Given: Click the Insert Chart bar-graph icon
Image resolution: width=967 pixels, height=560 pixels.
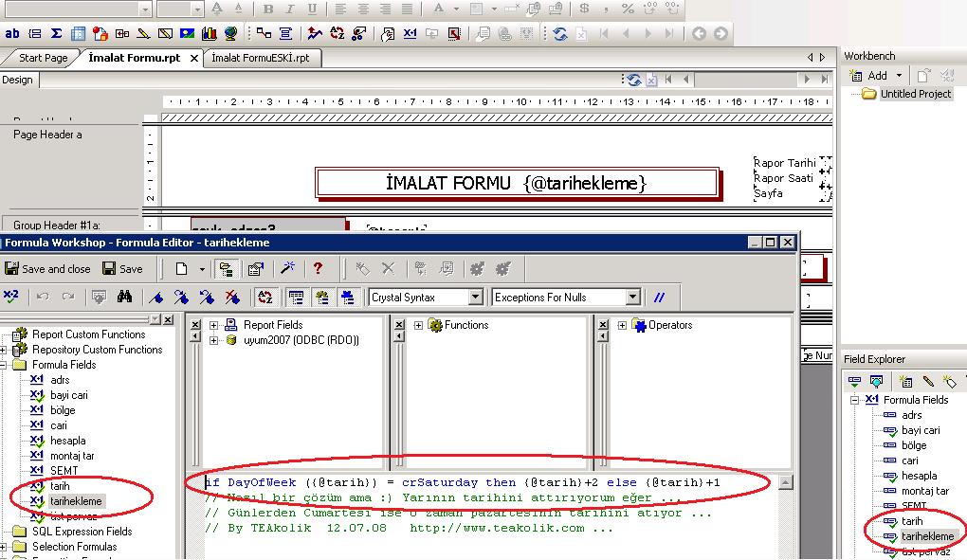Looking at the screenshot, I should point(210,33).
